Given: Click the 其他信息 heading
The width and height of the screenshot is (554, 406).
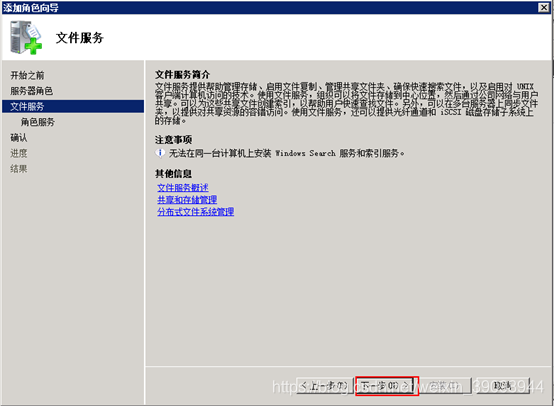Looking at the screenshot, I should pos(173,173).
